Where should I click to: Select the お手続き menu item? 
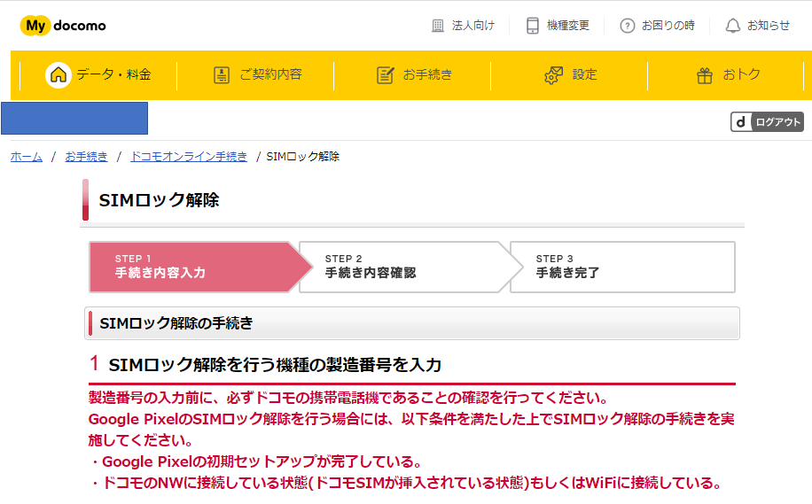[412, 75]
